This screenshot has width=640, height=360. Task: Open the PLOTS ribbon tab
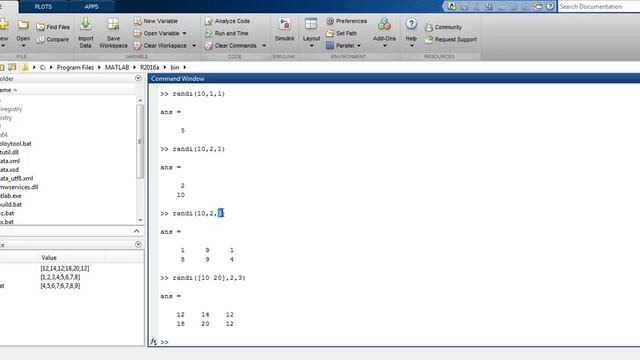click(43, 7)
